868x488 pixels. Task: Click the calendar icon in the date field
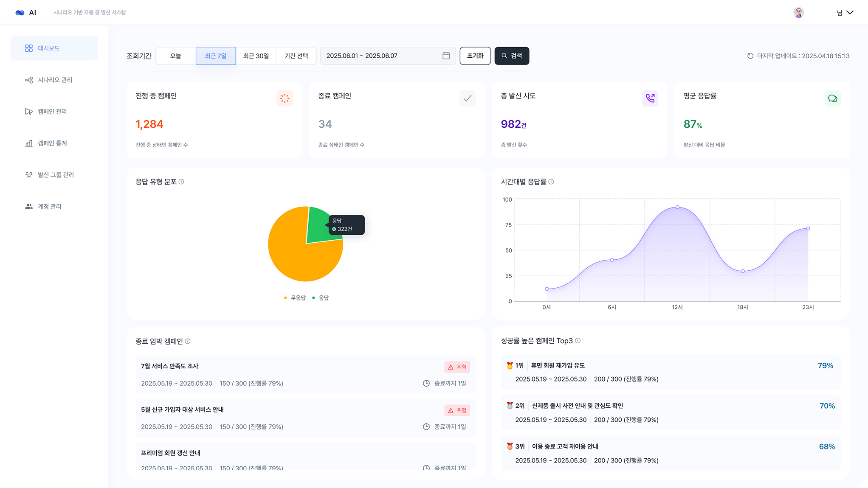pos(446,56)
